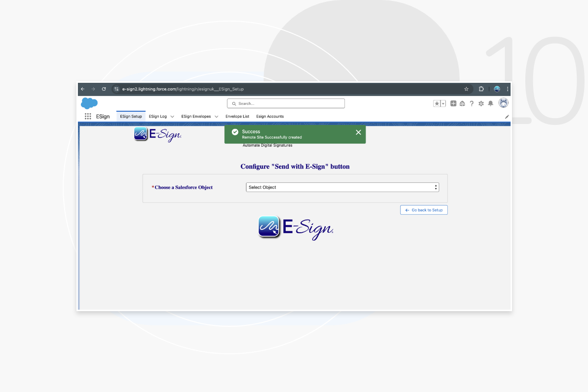Screen dimensions: 588x392
Task: Click the ESign app name label
Action: point(103,116)
